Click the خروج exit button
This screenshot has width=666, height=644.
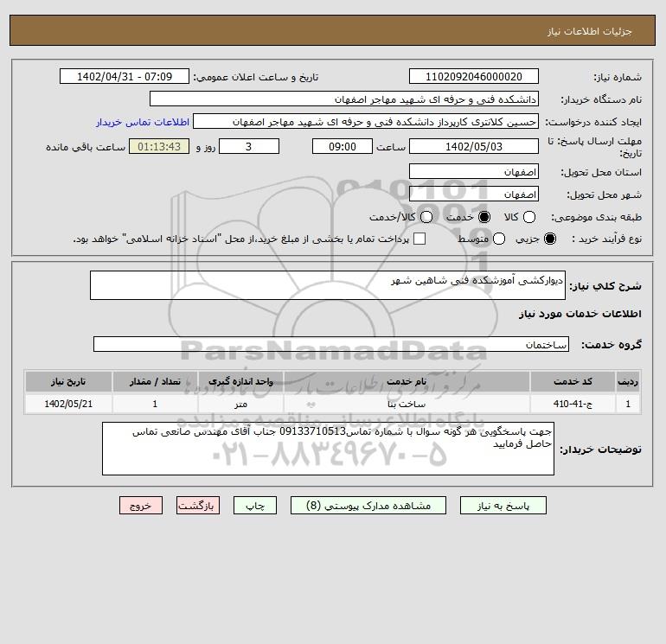pos(141,506)
